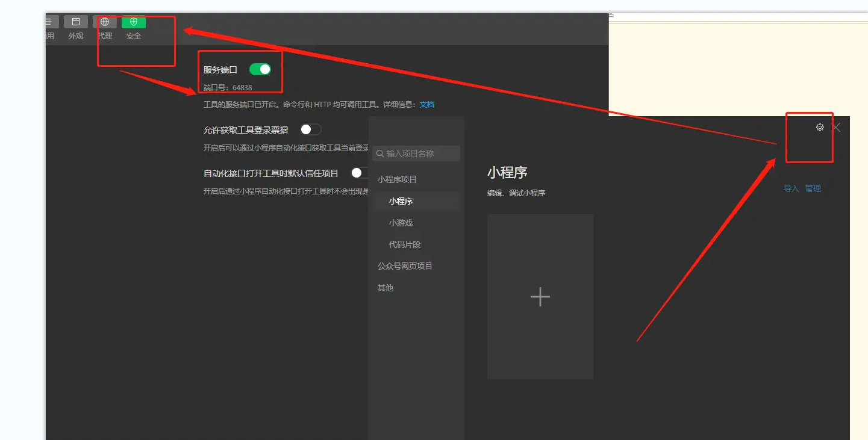Viewport: 868px width, 440px height.
Task: Select the 代理 (Proxy) globe icon
Action: [105, 22]
